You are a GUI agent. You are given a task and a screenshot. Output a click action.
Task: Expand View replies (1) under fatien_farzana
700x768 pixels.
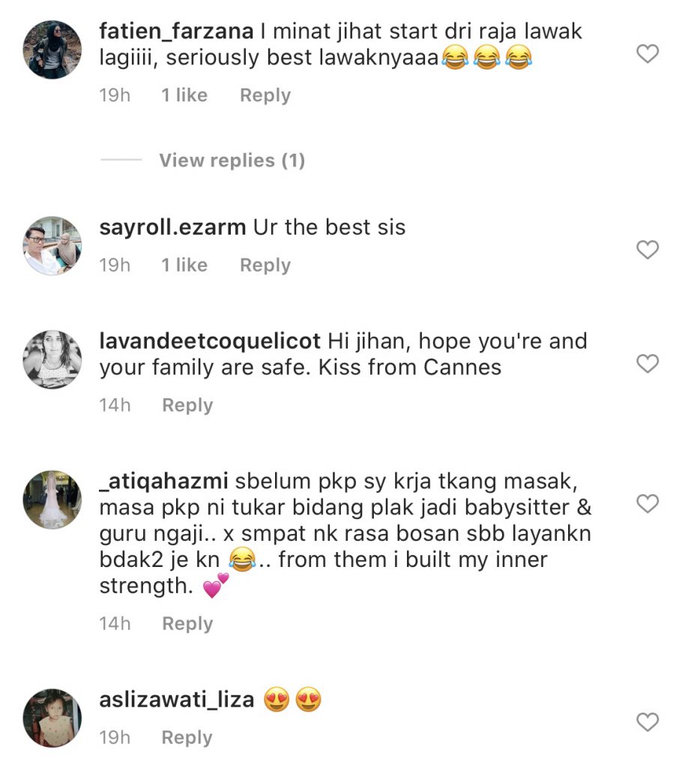coord(232,160)
